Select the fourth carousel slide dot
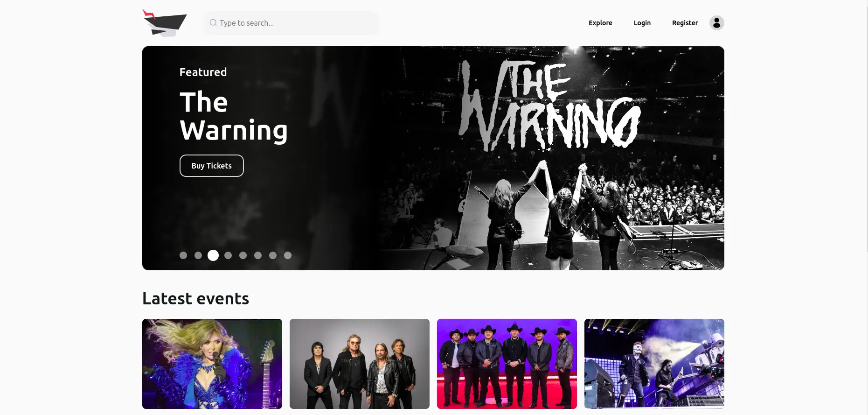The image size is (868, 415). tap(228, 255)
